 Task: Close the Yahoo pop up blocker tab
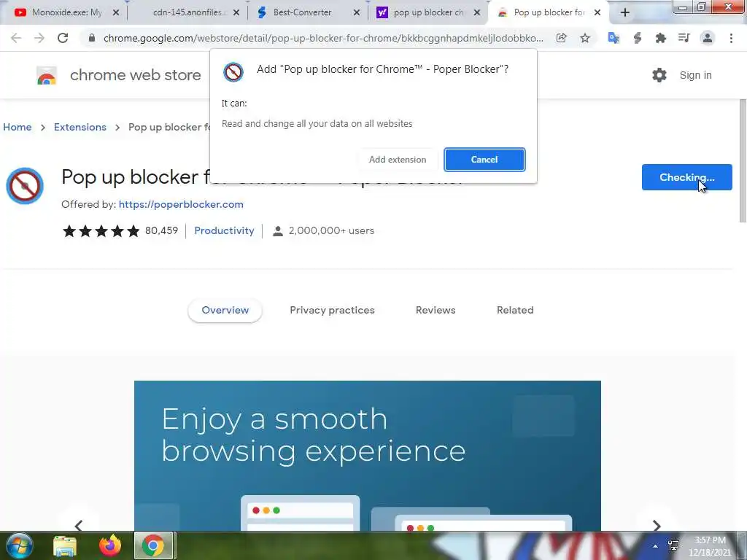[477, 13]
